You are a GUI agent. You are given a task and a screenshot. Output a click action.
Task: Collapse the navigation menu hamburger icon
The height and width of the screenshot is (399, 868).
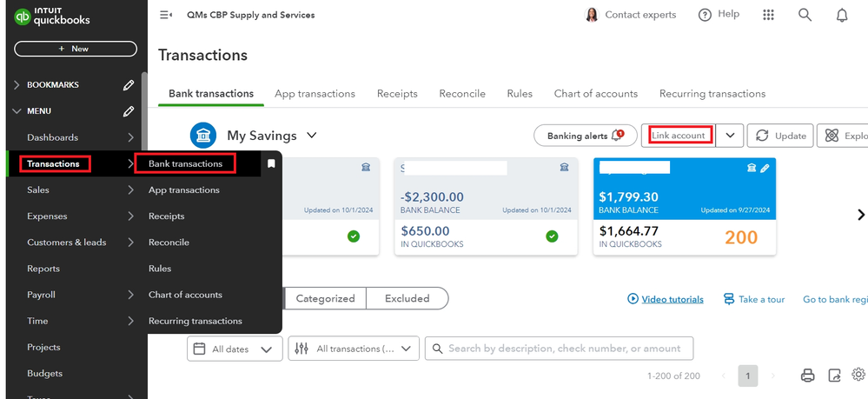pos(166,15)
